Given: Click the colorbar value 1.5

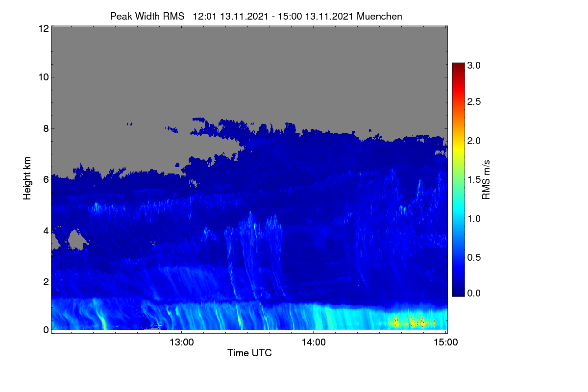Looking at the screenshot, I should (x=474, y=180).
